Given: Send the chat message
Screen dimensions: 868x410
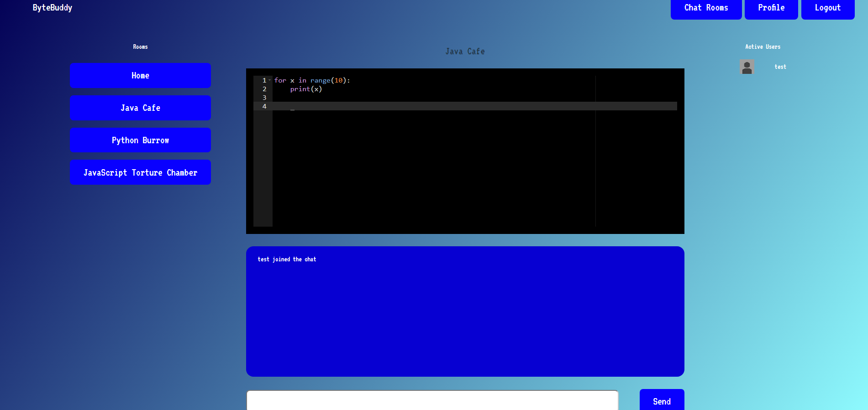Looking at the screenshot, I should pos(661,400).
